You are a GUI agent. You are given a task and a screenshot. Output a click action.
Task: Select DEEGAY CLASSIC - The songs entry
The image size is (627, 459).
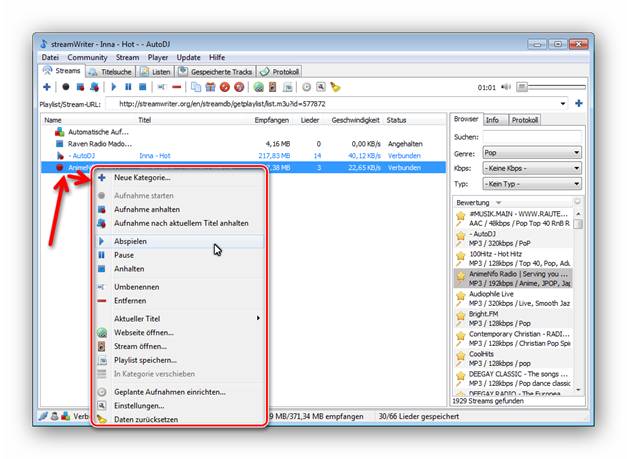pos(513,379)
